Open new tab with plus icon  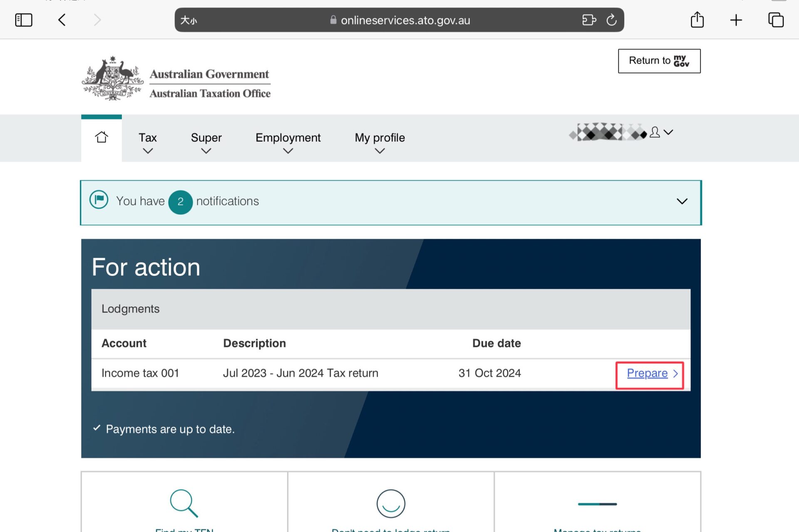736,20
